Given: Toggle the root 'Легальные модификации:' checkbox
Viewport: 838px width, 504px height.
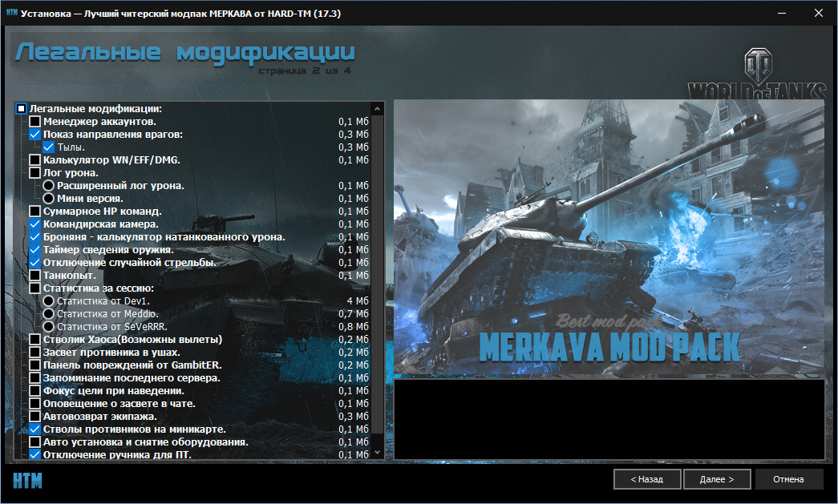Looking at the screenshot, I should tap(21, 109).
